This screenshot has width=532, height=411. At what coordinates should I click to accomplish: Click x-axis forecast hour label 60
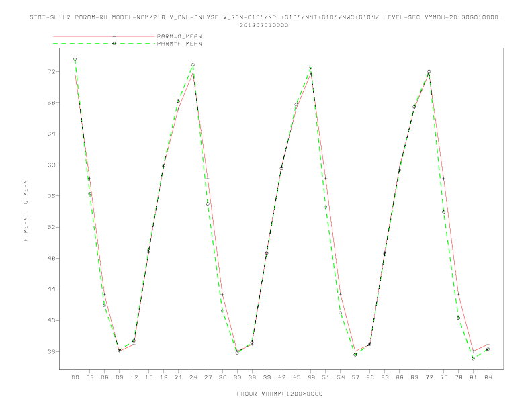[370, 377]
